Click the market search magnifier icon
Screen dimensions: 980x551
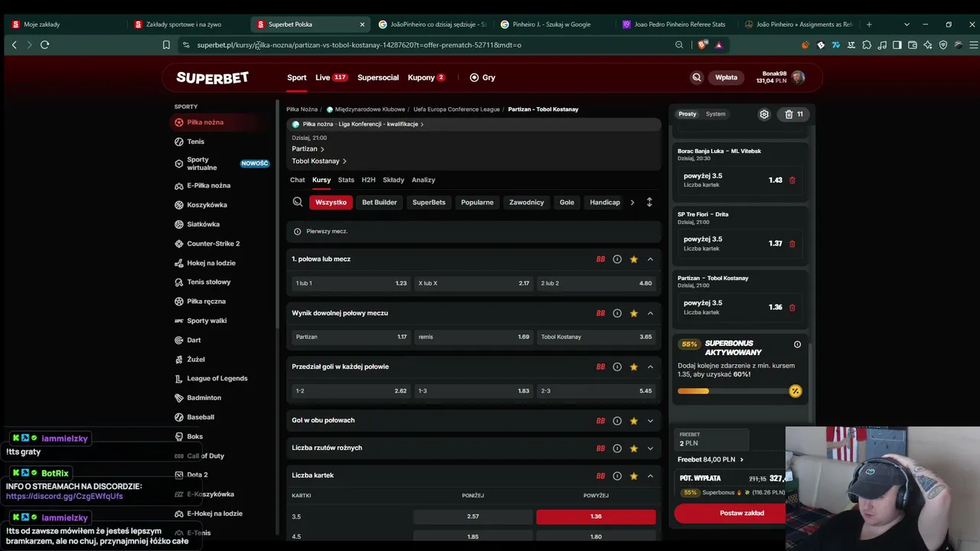point(298,202)
